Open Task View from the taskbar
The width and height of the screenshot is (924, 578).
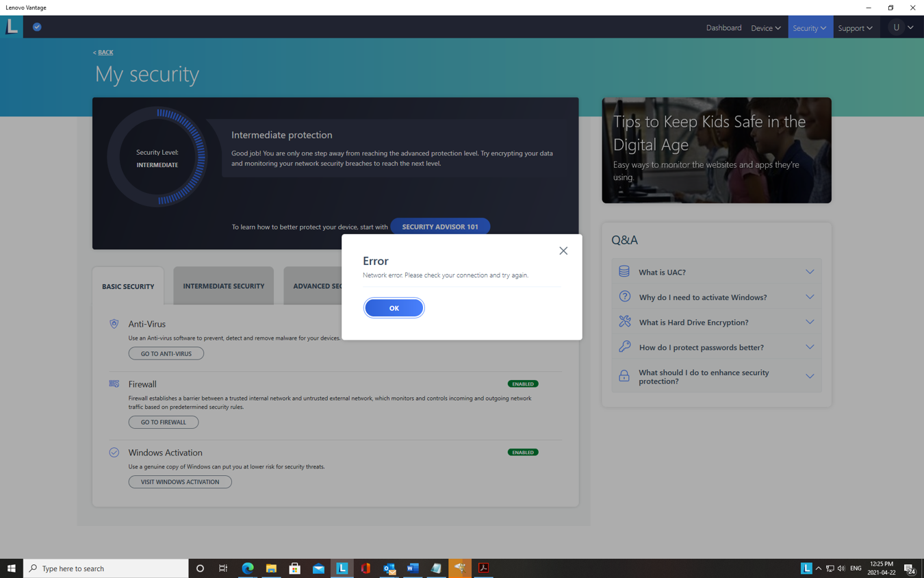tap(223, 568)
